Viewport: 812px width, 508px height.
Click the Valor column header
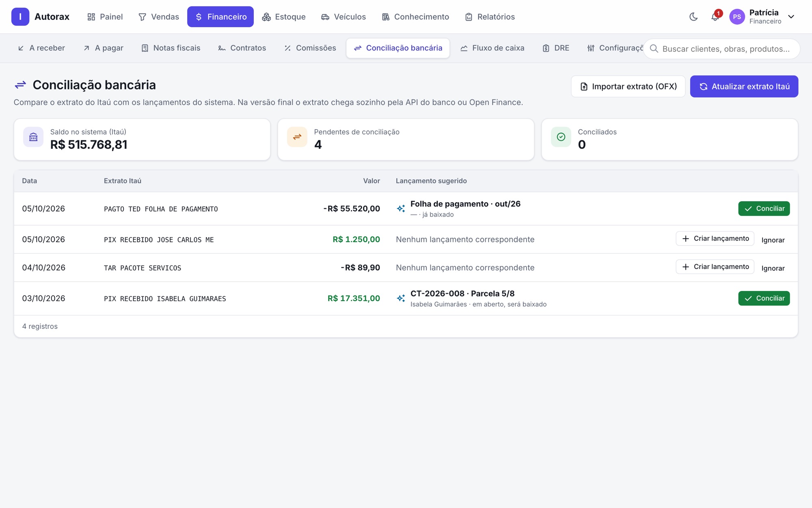[371, 181]
